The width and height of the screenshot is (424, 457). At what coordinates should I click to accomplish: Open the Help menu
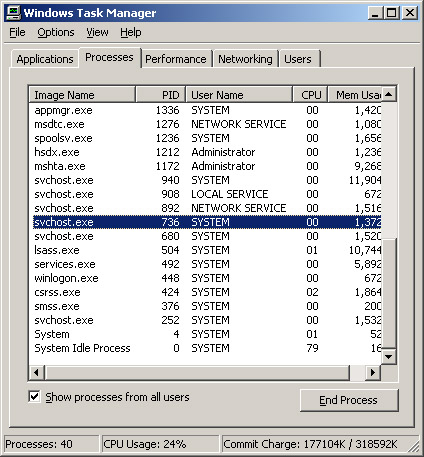(131, 32)
